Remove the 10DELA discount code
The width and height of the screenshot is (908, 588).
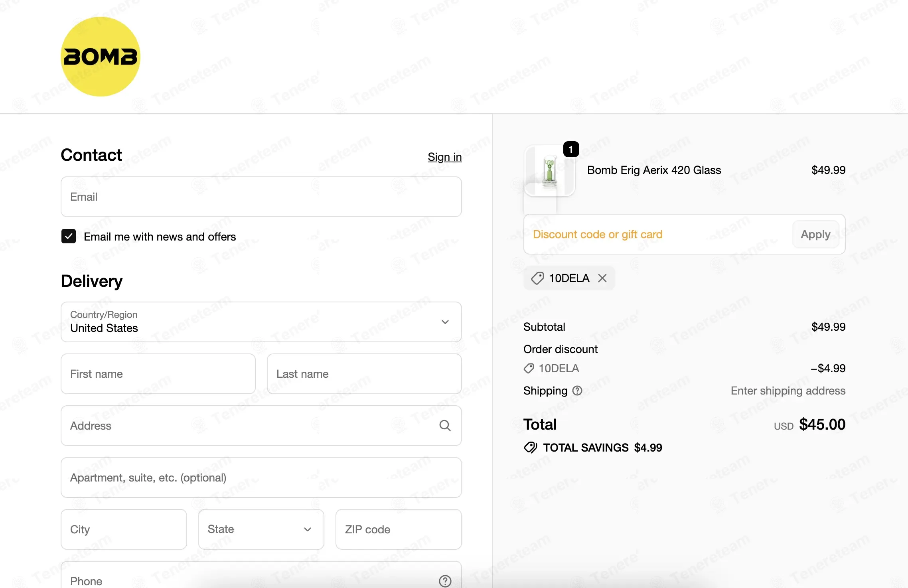pyautogui.click(x=602, y=278)
